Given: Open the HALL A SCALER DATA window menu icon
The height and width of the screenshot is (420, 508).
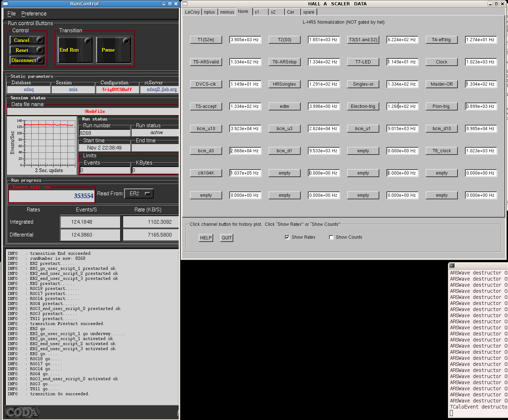Looking at the screenshot, I should click(x=184, y=4).
